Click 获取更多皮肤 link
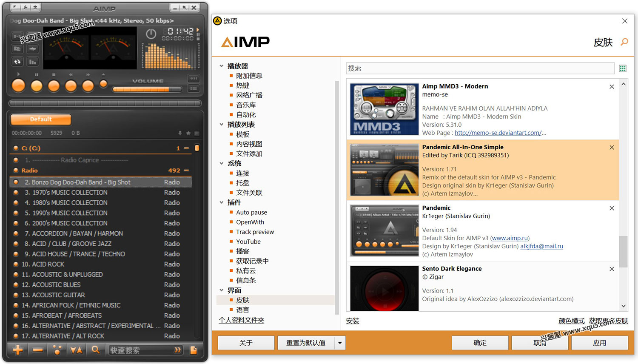638x364 pixels. (x=609, y=321)
